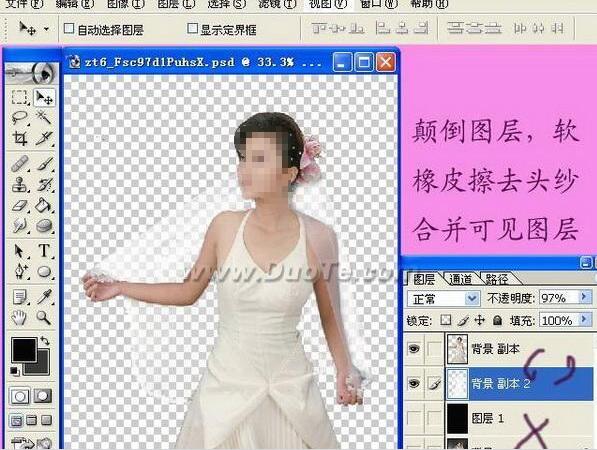Select the Move tool in toolbox
Screen dimensions: 597x450
point(44,97)
